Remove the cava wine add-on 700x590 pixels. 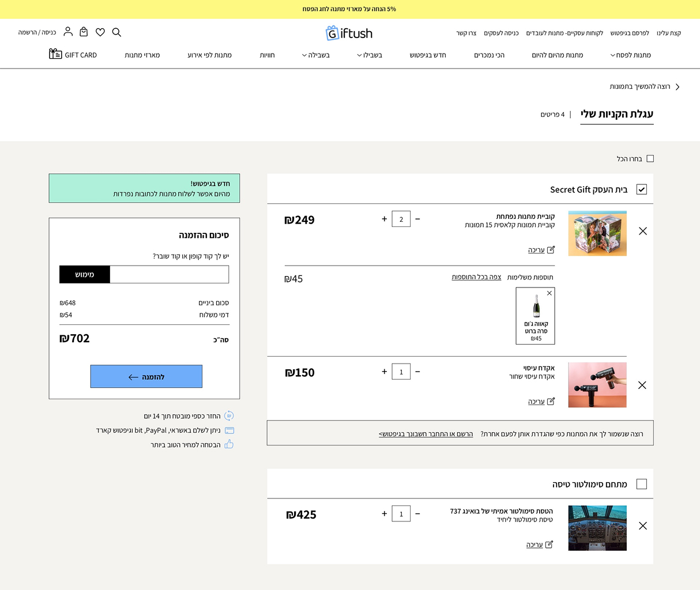click(550, 293)
